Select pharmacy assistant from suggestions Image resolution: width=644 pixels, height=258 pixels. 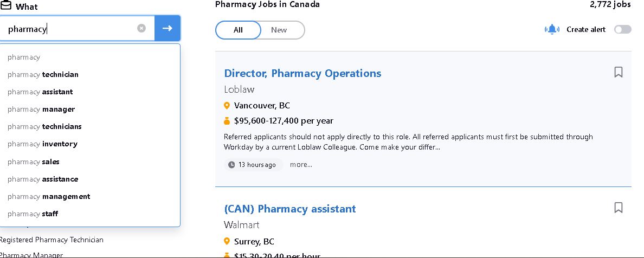coord(90,92)
